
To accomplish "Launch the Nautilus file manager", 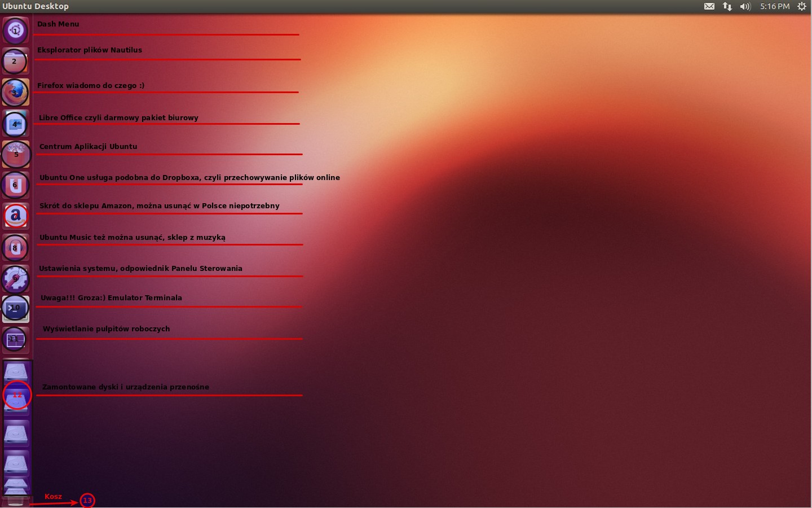I will [15, 61].
